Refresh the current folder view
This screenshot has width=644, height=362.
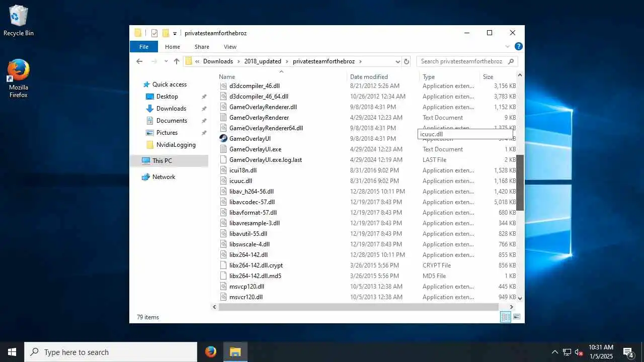click(x=407, y=61)
